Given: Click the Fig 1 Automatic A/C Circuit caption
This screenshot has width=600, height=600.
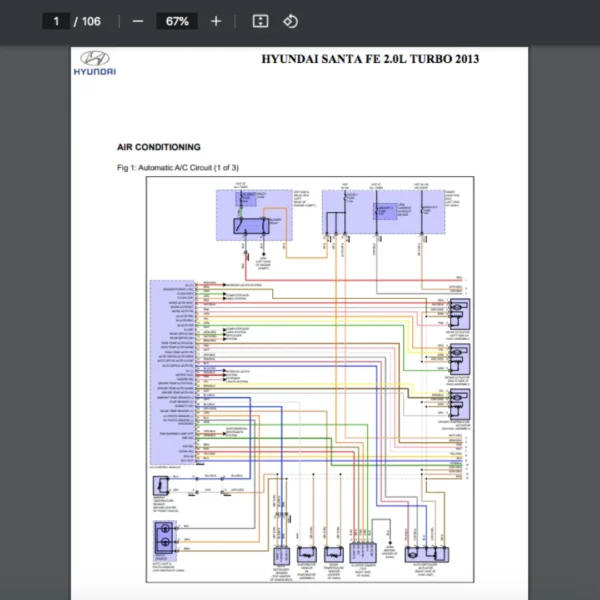Looking at the screenshot, I should 178,168.
